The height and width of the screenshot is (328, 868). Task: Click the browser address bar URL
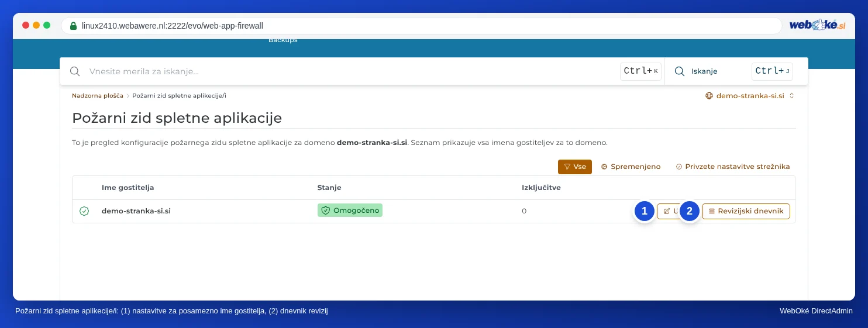coord(173,26)
